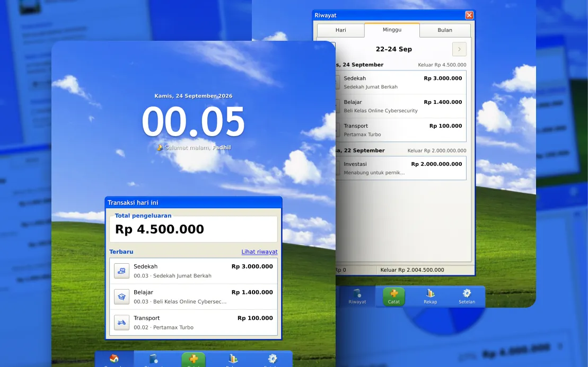Open the gear icon in front window's nav bar
The width and height of the screenshot is (588, 367).
272,359
